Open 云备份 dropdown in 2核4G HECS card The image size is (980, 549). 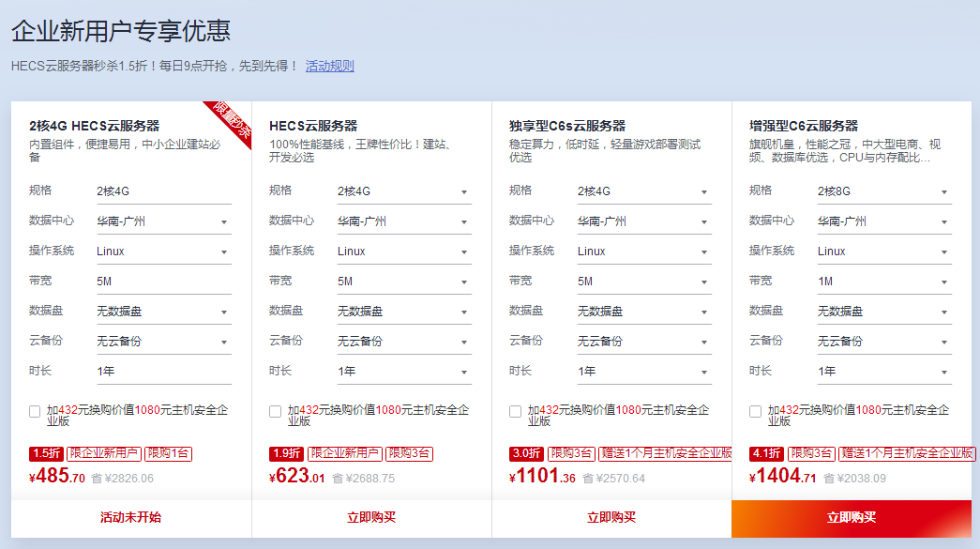[x=164, y=342]
